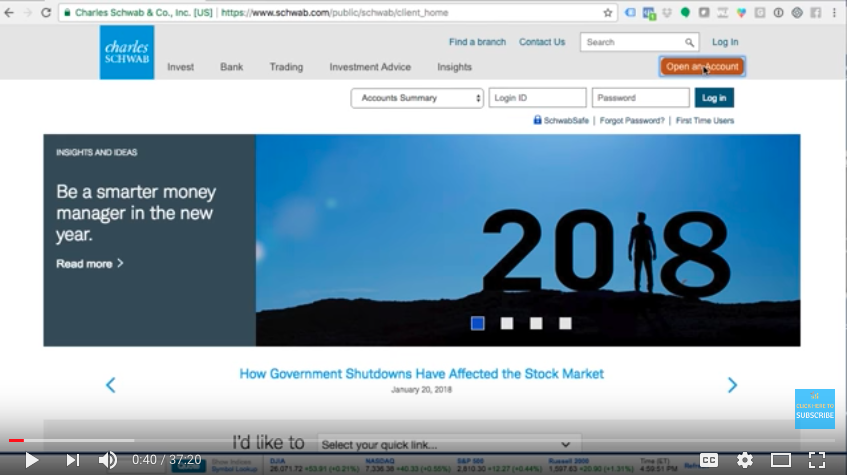Image resolution: width=847 pixels, height=475 pixels.
Task: Open the Insights menu
Action: point(454,67)
